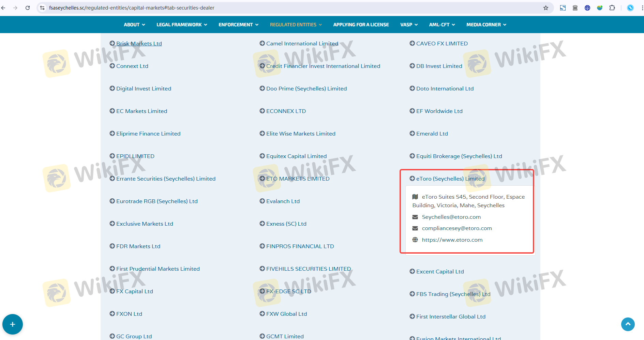Expand the VASP menu

[x=409, y=25]
